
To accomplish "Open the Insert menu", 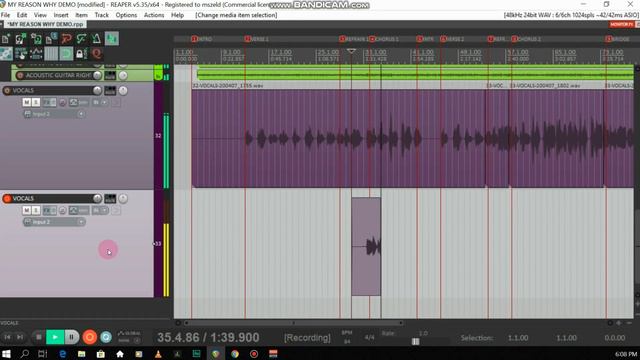I will (61, 15).
